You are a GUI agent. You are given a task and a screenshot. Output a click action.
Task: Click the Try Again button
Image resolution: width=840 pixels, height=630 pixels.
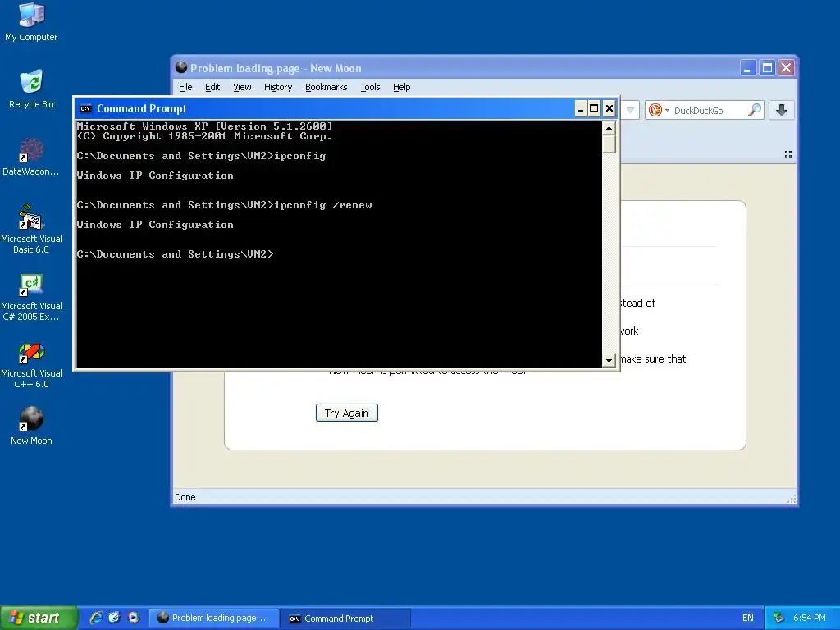347,413
